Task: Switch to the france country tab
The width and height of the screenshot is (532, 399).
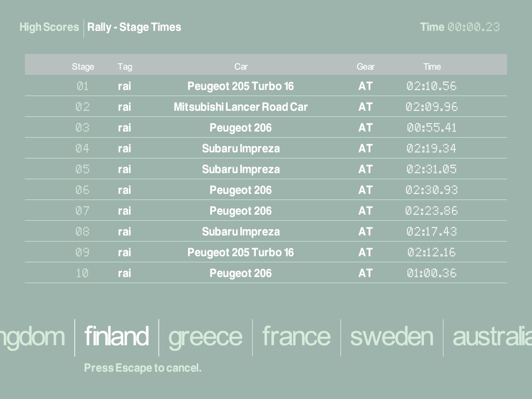Action: (296, 336)
